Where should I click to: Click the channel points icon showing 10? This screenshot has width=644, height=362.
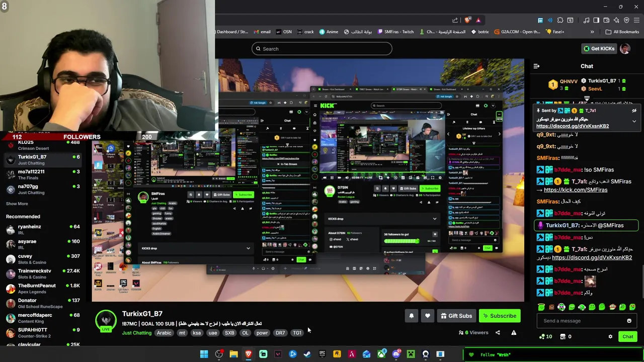[x=545, y=337]
